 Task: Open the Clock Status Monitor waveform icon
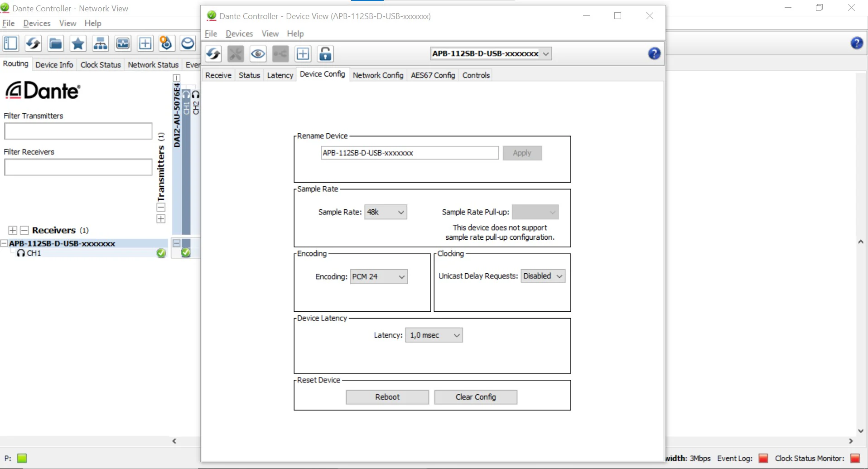123,44
